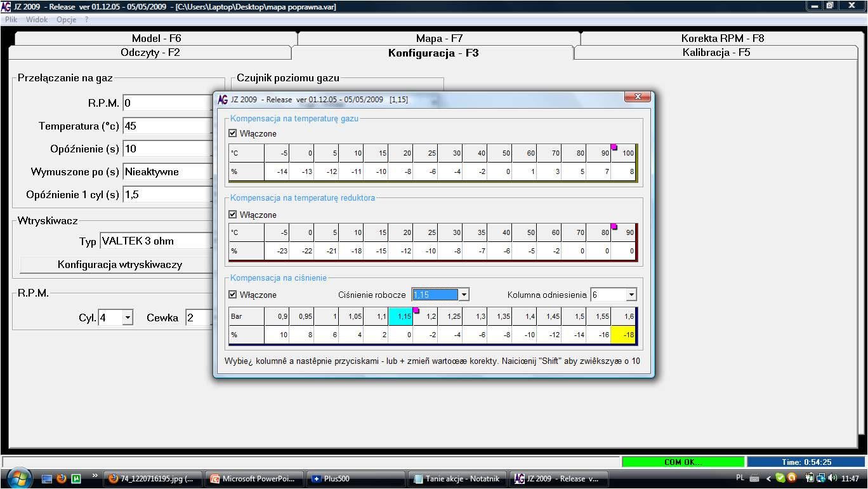
Task: Select the Konfiguracja - F3 tab
Action: (433, 53)
